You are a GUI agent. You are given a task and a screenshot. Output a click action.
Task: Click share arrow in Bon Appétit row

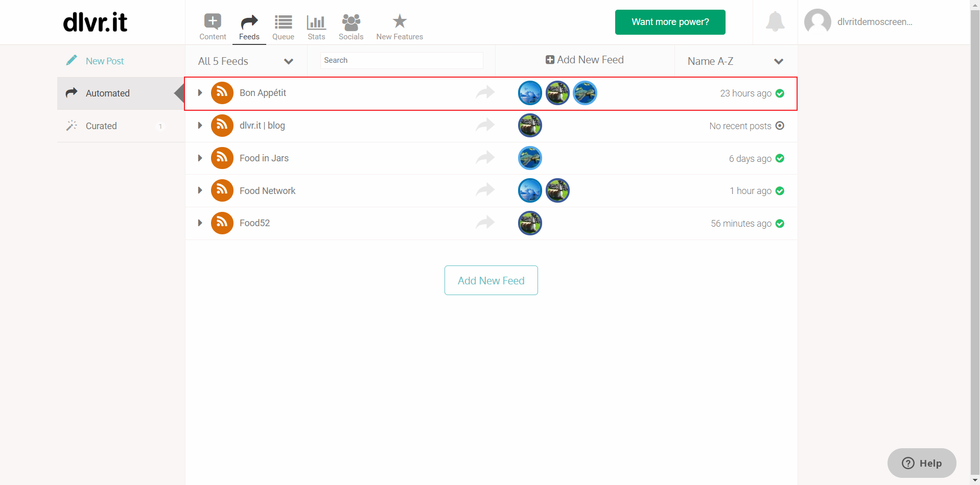click(x=485, y=92)
